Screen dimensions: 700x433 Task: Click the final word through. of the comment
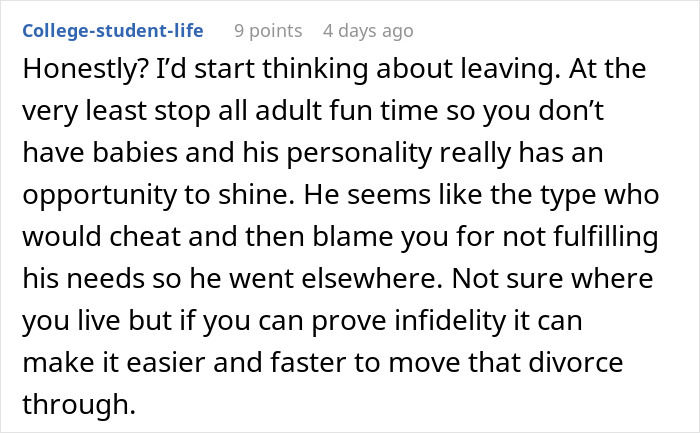click(79, 405)
